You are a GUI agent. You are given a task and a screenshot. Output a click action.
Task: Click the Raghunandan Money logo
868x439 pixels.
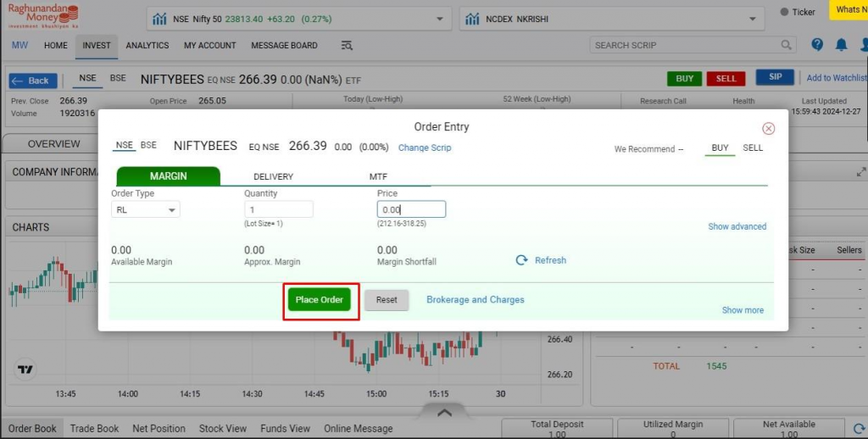pyautogui.click(x=43, y=17)
